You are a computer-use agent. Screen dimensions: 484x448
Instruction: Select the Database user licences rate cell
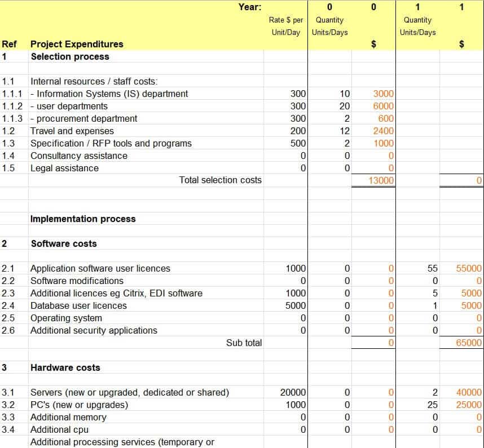[x=296, y=305]
